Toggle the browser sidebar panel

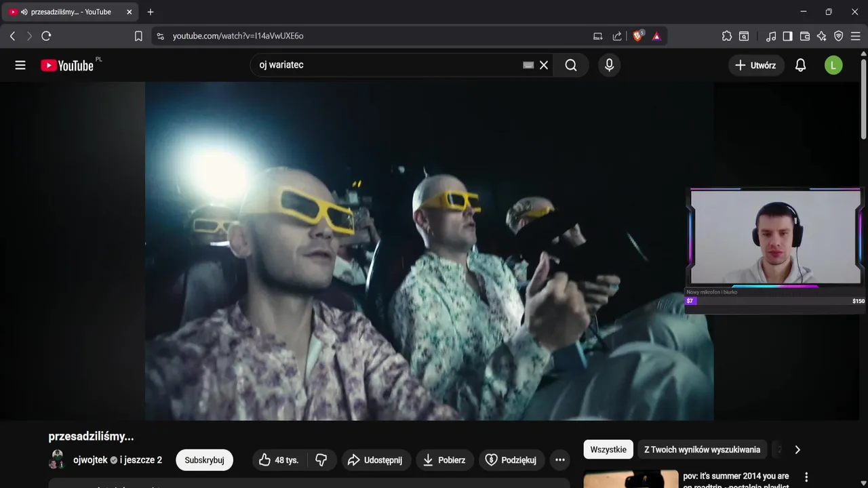coord(787,36)
